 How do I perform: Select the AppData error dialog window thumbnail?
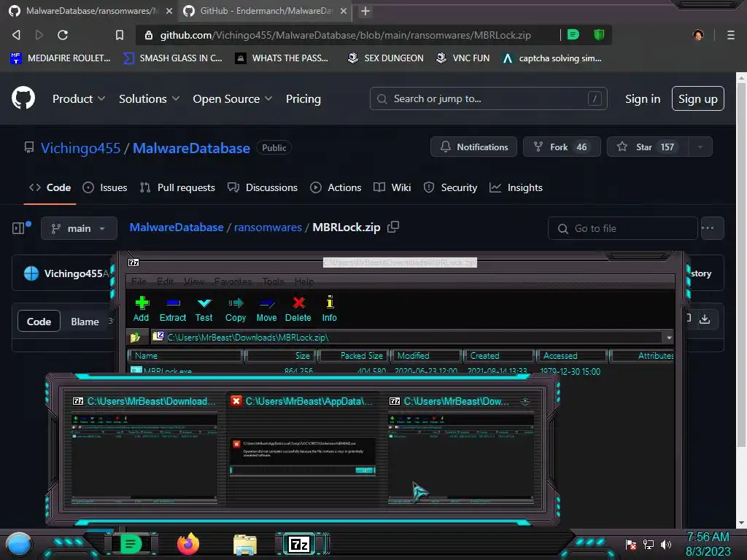303,449
